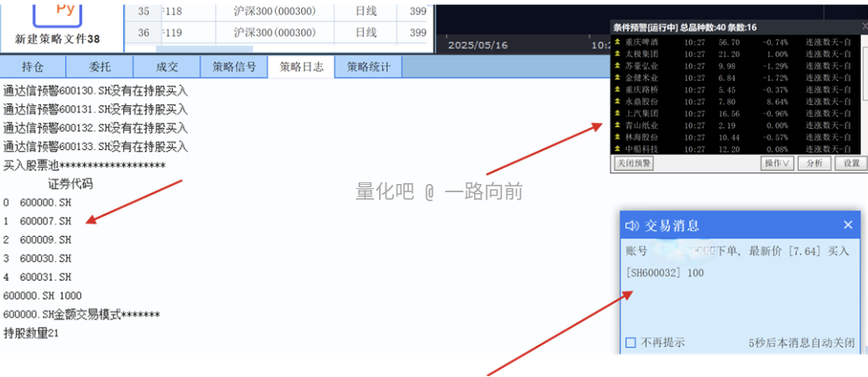The width and height of the screenshot is (868, 377).
Task: Click the speaker icon in 交易消息 popup
Action: click(633, 225)
